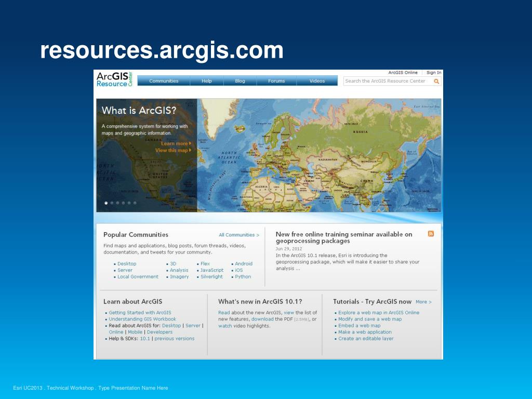
Task: Click View this map link
Action: pos(173,150)
